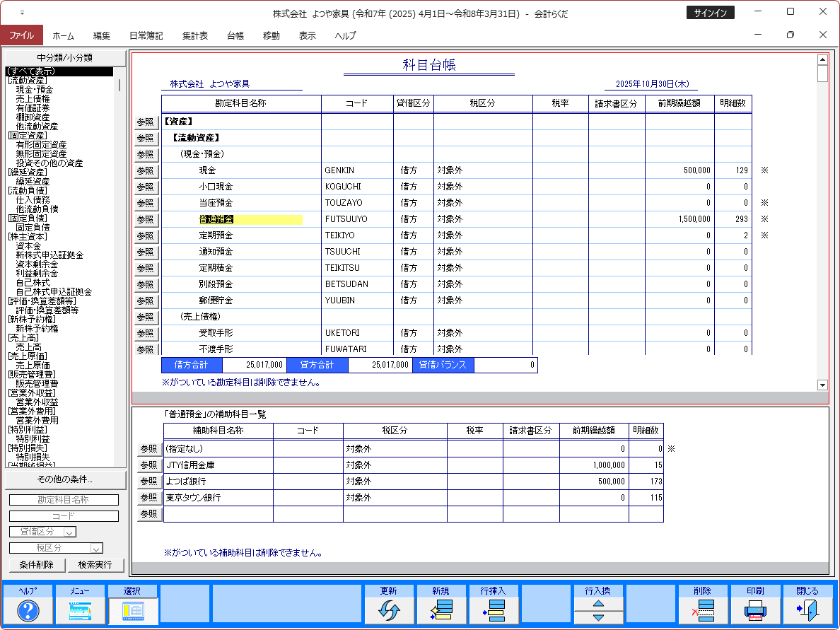
Task: Select 売上債権 in the category list
Action: tap(33, 98)
